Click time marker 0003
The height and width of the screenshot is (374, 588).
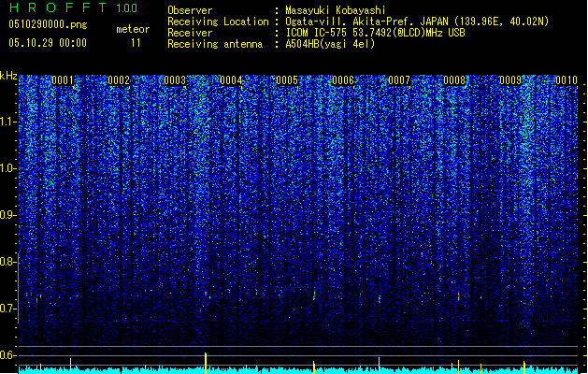[175, 80]
